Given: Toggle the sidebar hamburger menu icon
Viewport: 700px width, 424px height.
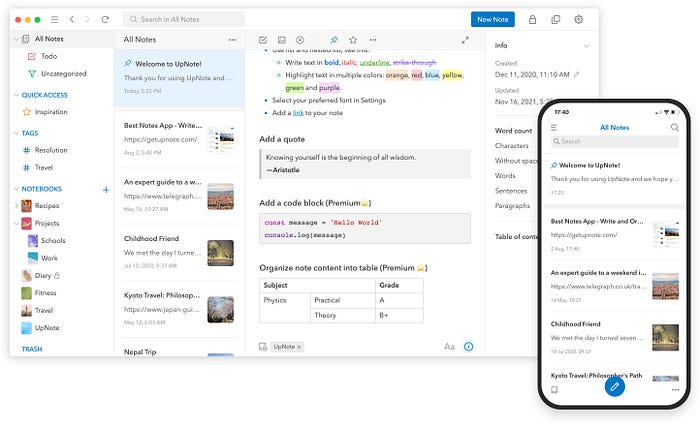Looking at the screenshot, I should pyautogui.click(x=54, y=19).
